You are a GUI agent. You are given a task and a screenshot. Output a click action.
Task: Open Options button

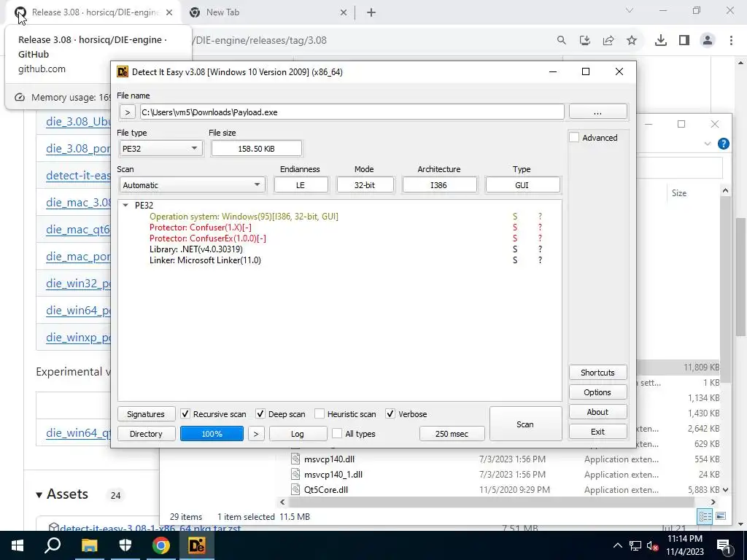(x=598, y=392)
